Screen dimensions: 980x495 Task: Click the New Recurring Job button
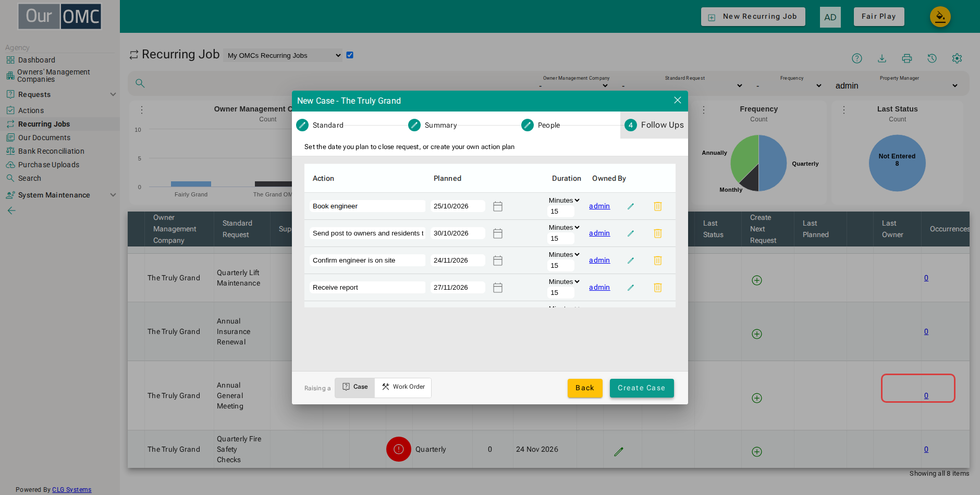[x=753, y=17]
